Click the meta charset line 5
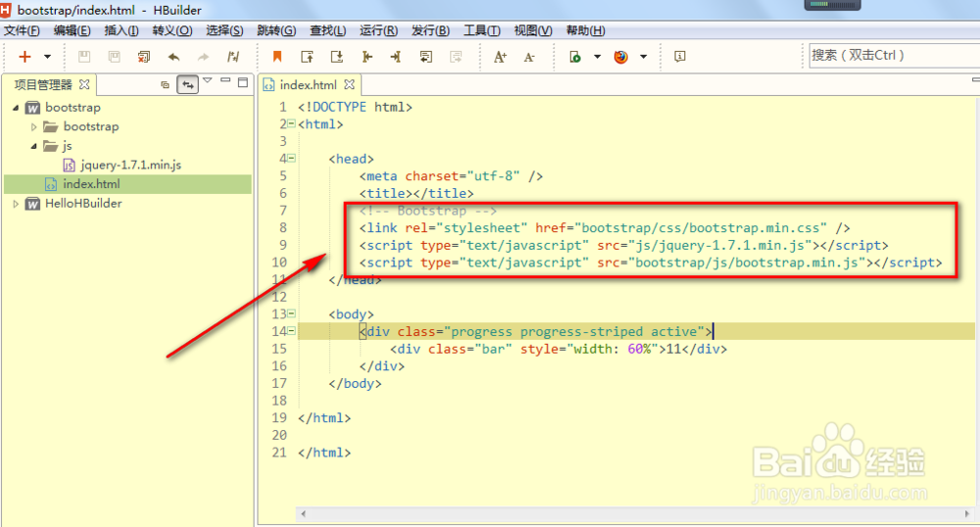Viewport: 980px width, 527px height. pyautogui.click(x=451, y=176)
